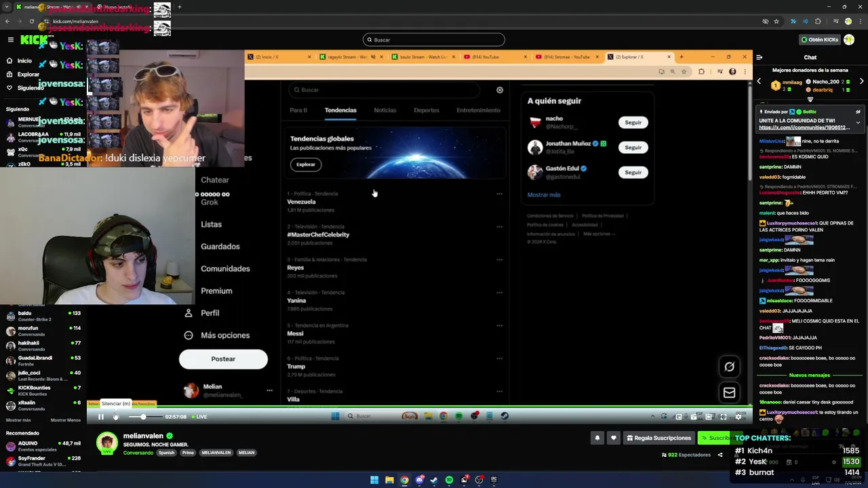Open Spotify from Windows taskbar
This screenshot has height=488, width=868.
449,481
